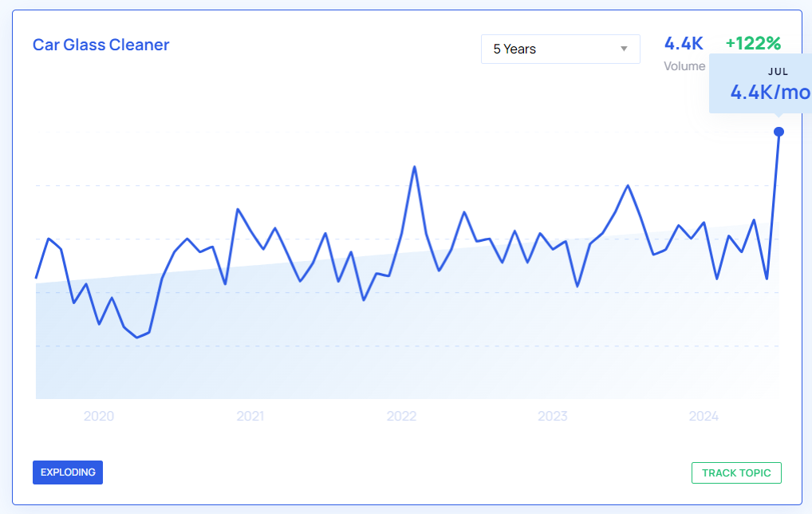
Task: Select the 2020 label on the x-axis
Action: [99, 416]
